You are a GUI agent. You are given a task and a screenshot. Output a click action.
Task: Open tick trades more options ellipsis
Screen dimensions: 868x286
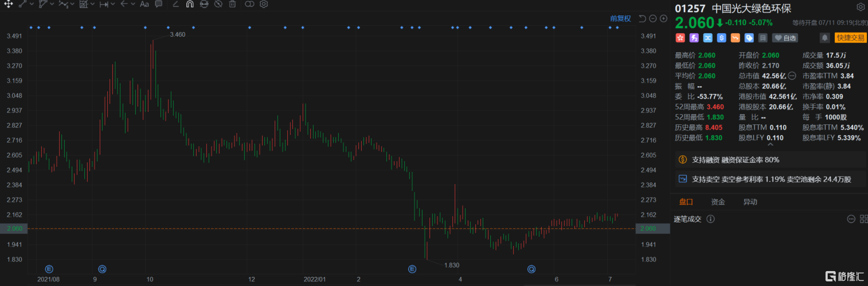pos(850,219)
